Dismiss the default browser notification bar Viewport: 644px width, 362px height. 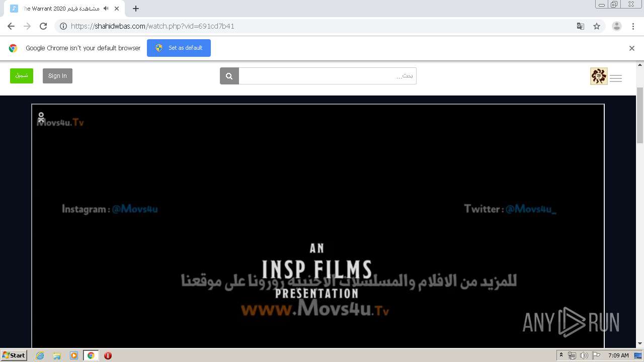(x=632, y=48)
